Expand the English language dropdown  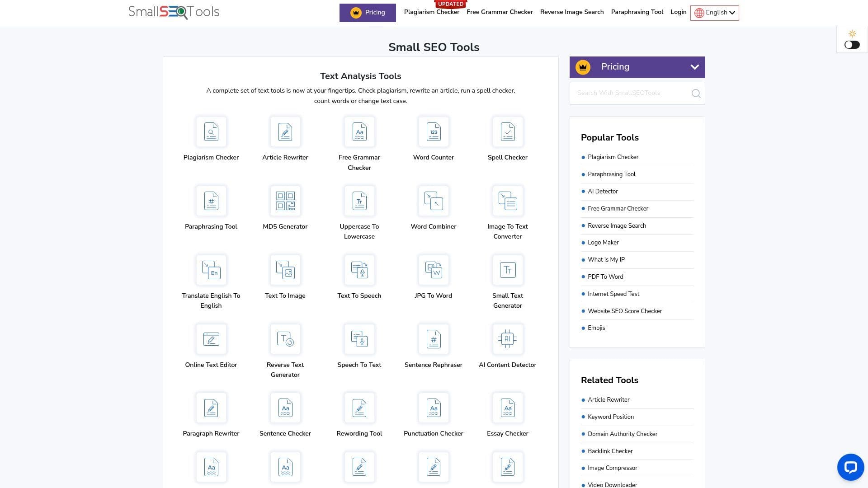coord(714,13)
